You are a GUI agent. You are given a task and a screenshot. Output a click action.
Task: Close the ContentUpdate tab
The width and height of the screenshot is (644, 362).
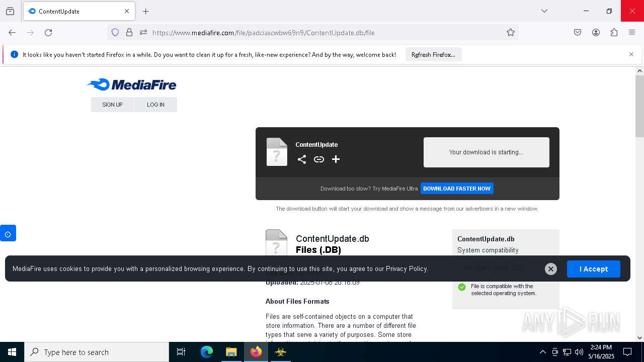click(127, 11)
